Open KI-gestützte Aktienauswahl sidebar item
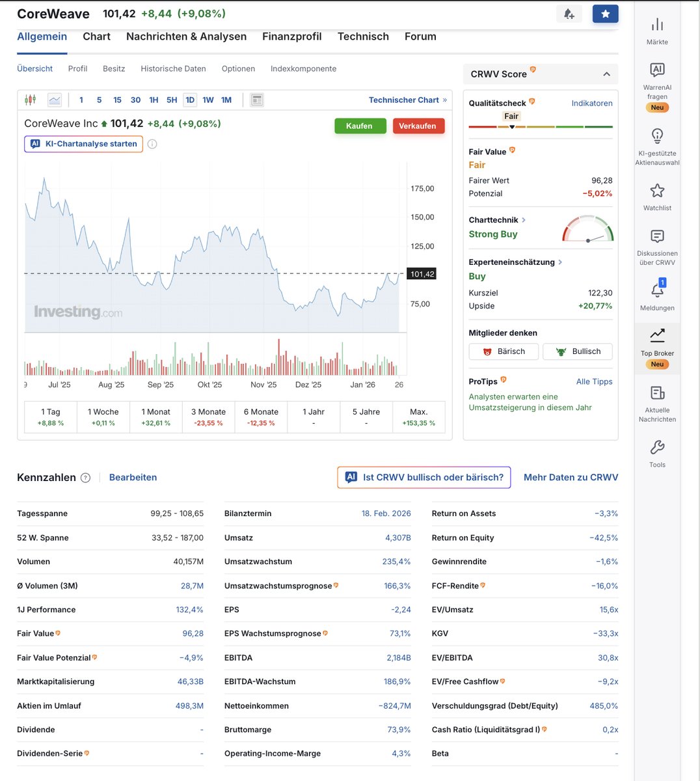The image size is (700, 781). 657,146
